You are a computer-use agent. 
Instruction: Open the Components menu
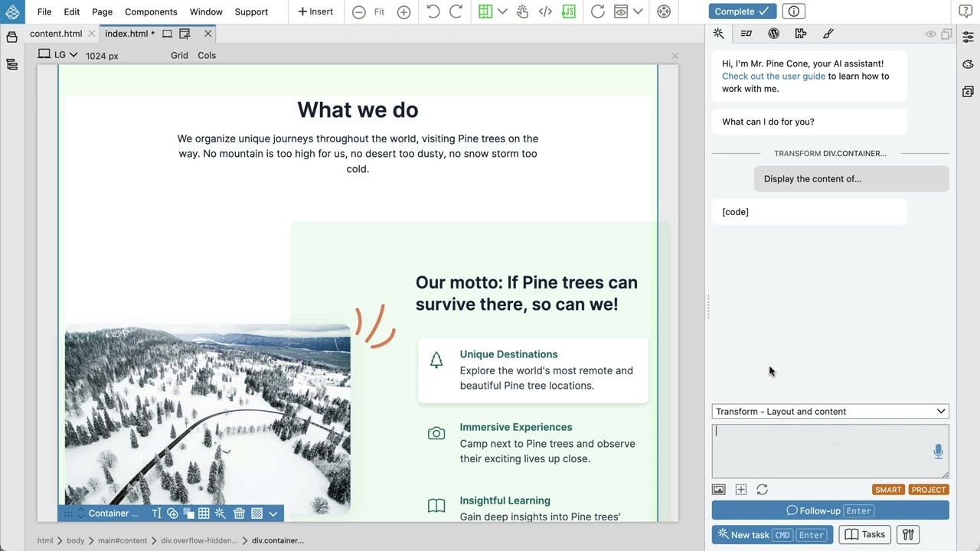(x=151, y=11)
